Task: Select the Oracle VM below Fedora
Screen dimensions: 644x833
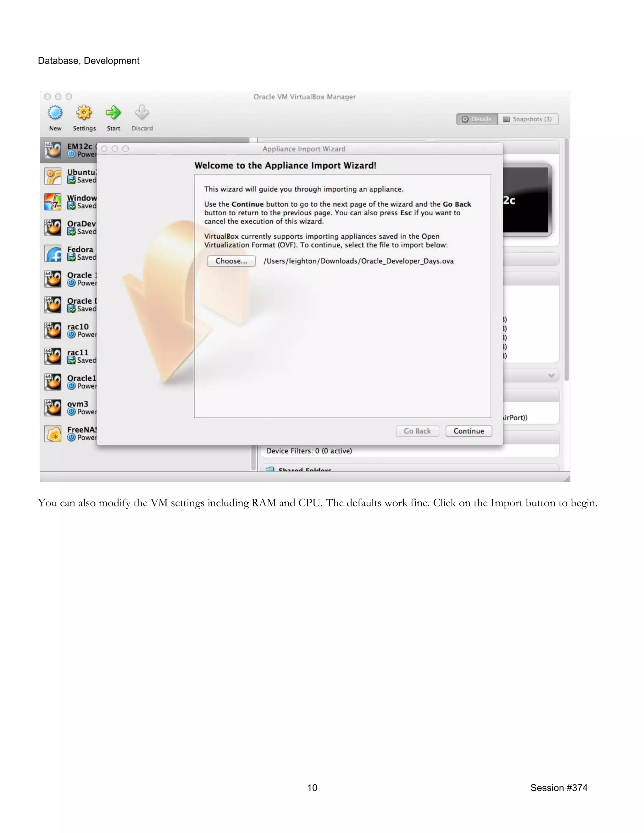Action: pyautogui.click(x=53, y=279)
